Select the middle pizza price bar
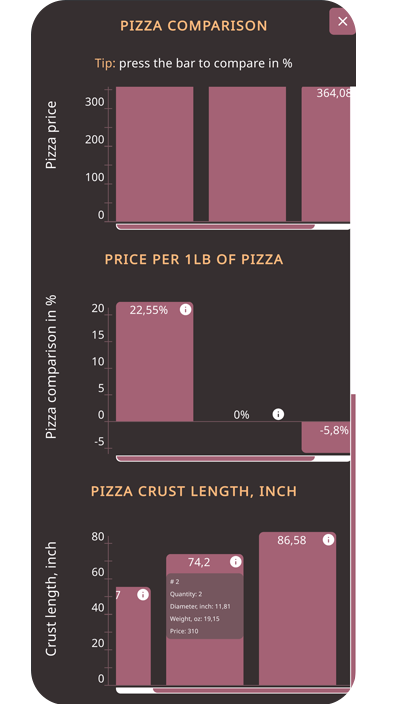The height and width of the screenshot is (704, 396). (x=247, y=154)
